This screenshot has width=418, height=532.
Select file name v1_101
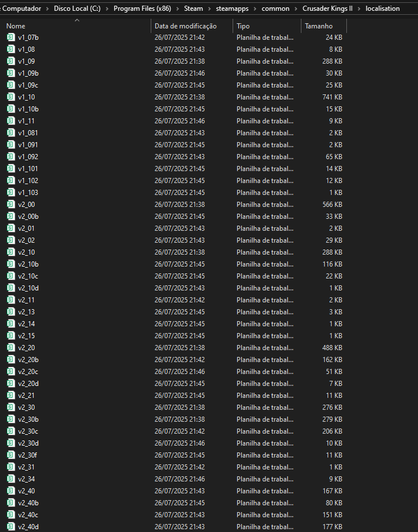pos(28,169)
